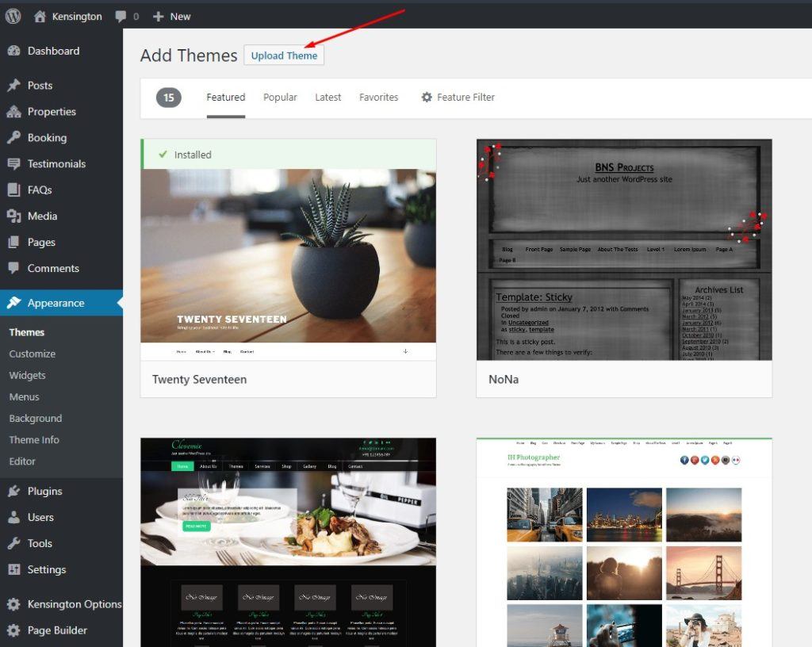The image size is (812, 647).
Task: Open the Menus submenu link
Action: [25, 397]
